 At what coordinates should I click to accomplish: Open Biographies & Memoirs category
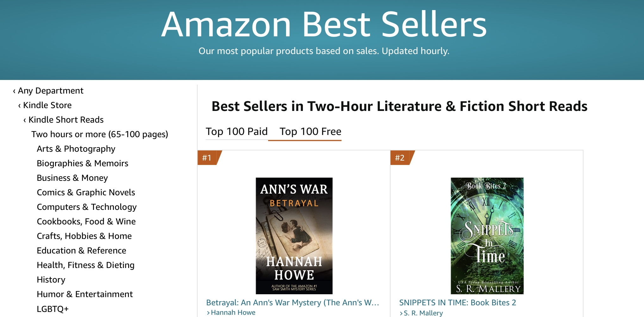click(x=82, y=163)
